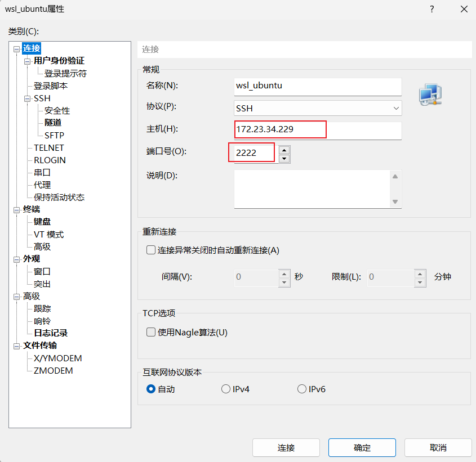
Task: Select 外观 tree item
Action: [32, 259]
